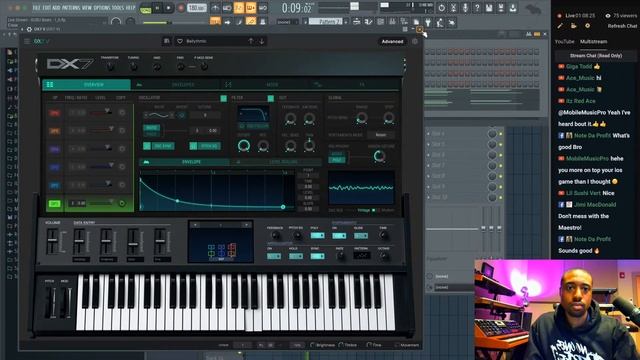Select operator 6 green button

pos(54,203)
